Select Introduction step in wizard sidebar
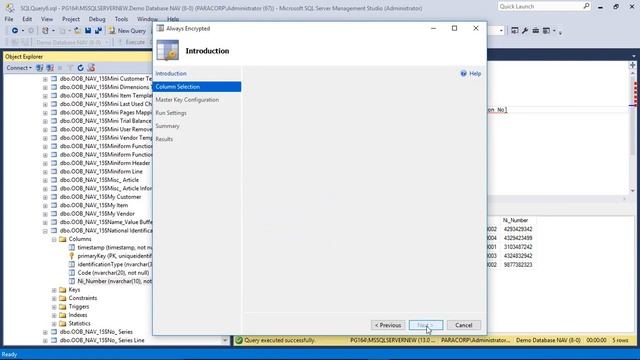The width and height of the screenshot is (640, 360). 171,73
